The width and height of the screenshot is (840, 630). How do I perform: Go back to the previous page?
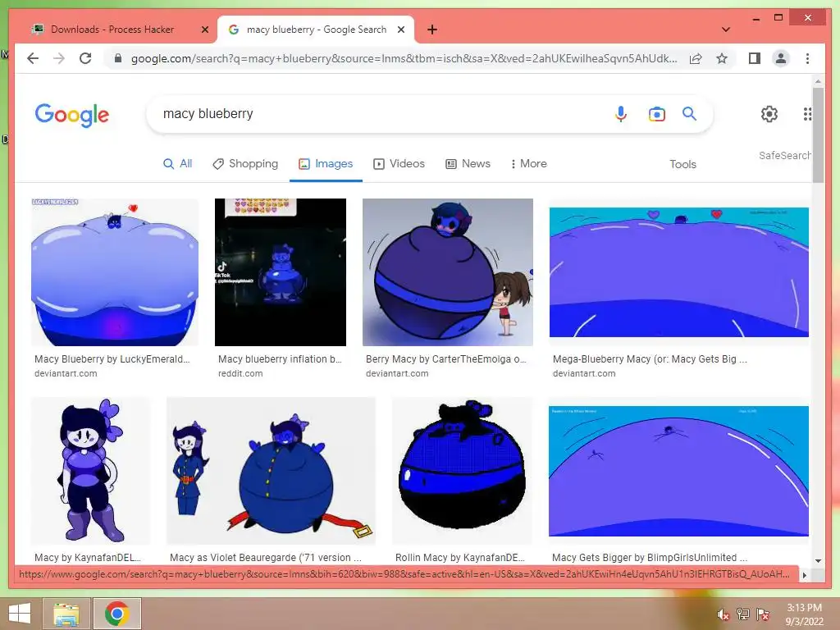point(33,58)
